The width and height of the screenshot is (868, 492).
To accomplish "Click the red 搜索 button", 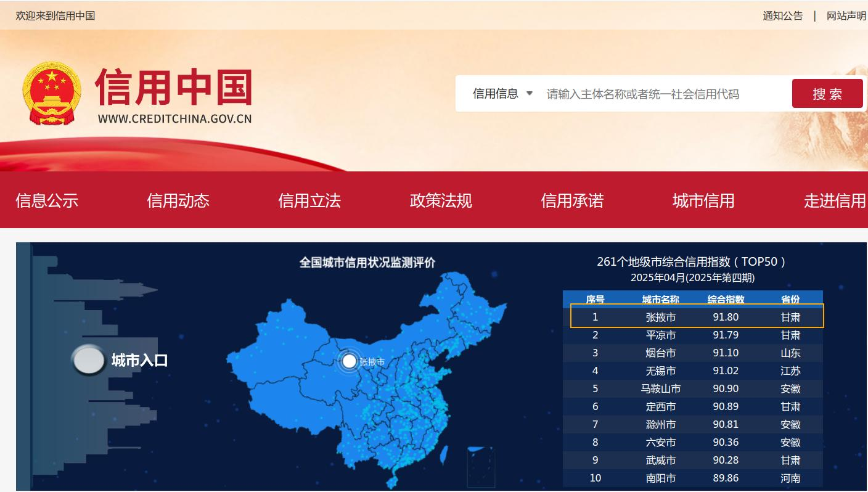I will pyautogui.click(x=827, y=94).
